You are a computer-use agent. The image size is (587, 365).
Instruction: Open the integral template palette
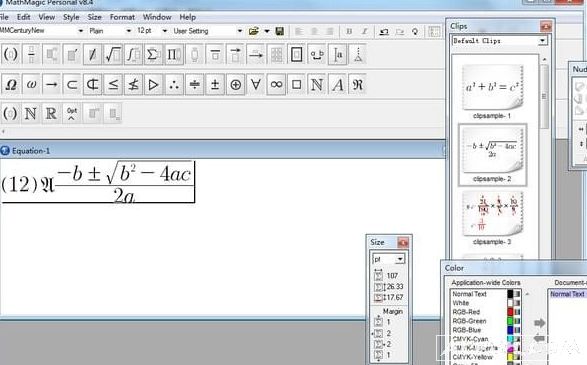[x=133, y=55]
